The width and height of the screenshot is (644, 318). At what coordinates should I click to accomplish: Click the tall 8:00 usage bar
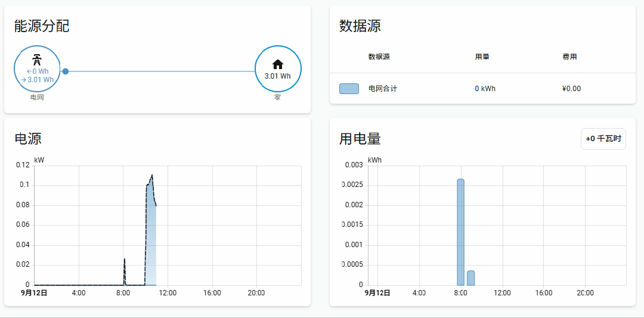tap(461, 232)
